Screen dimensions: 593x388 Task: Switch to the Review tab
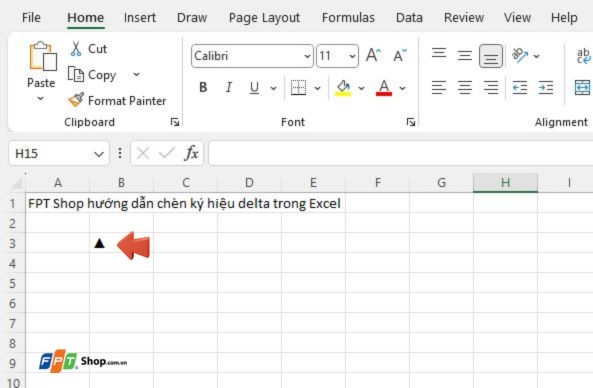464,17
